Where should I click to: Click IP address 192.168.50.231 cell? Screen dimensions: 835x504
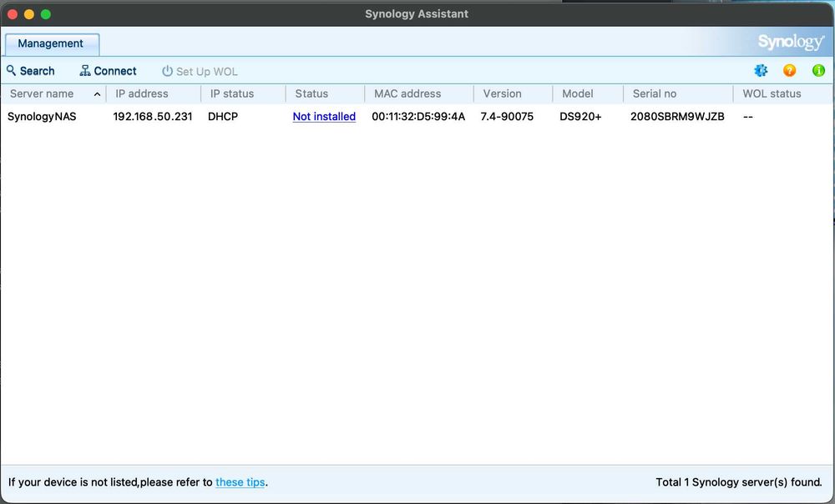click(x=152, y=117)
